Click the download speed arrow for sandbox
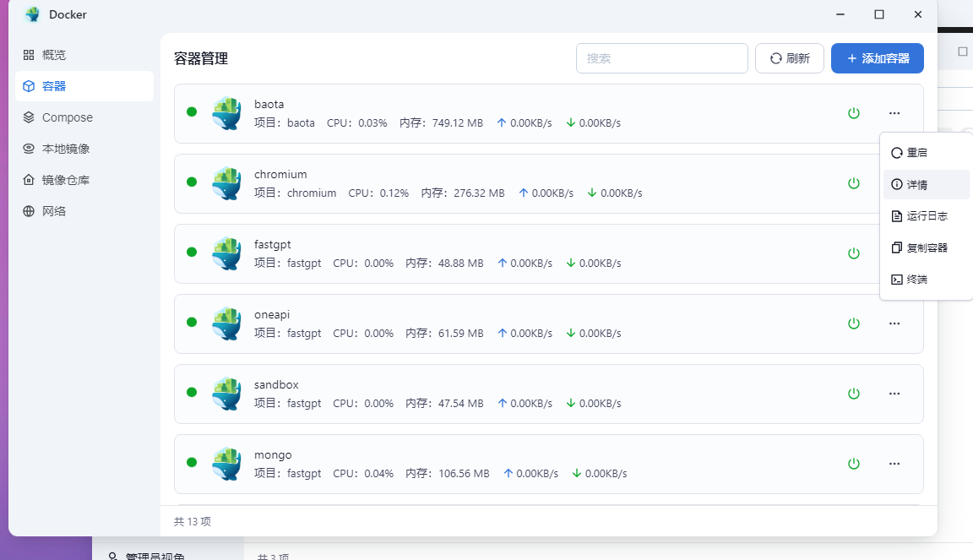The height and width of the screenshot is (560, 973). (x=571, y=403)
